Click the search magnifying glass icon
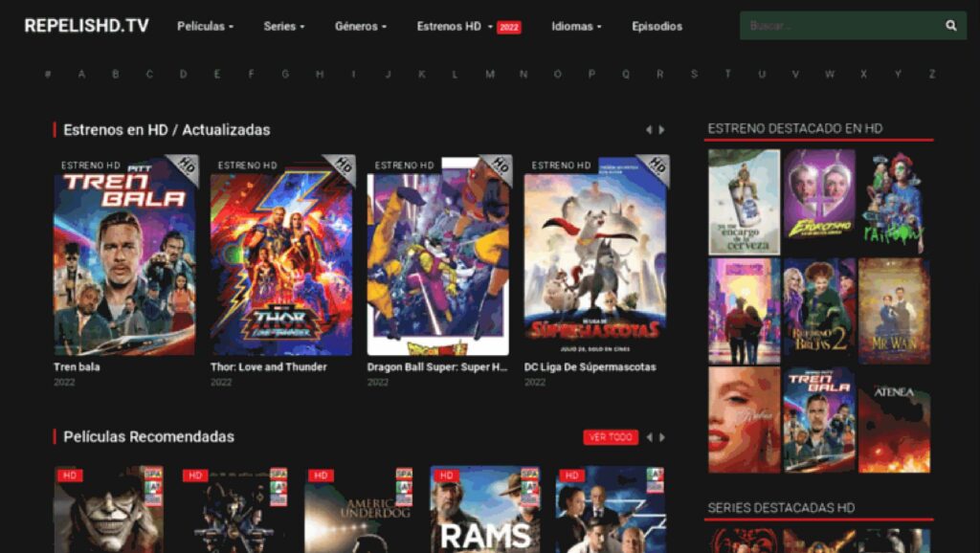The height and width of the screenshot is (553, 980). [950, 26]
